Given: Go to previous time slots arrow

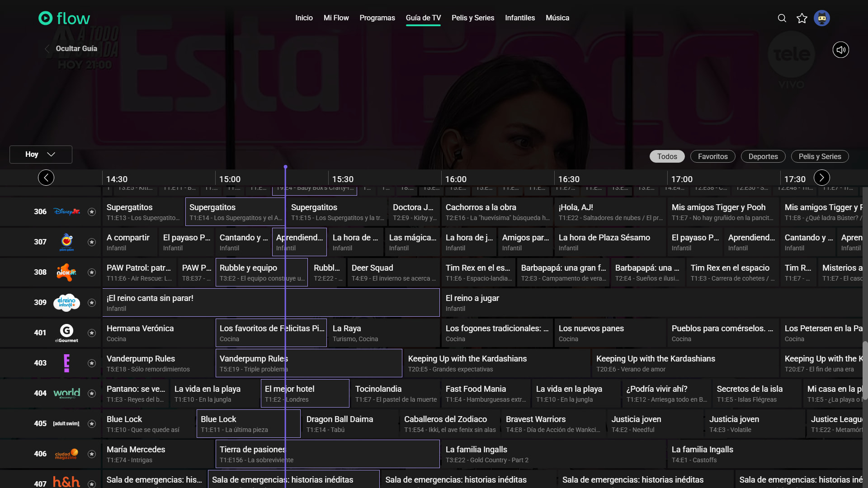Looking at the screenshot, I should 46,178.
